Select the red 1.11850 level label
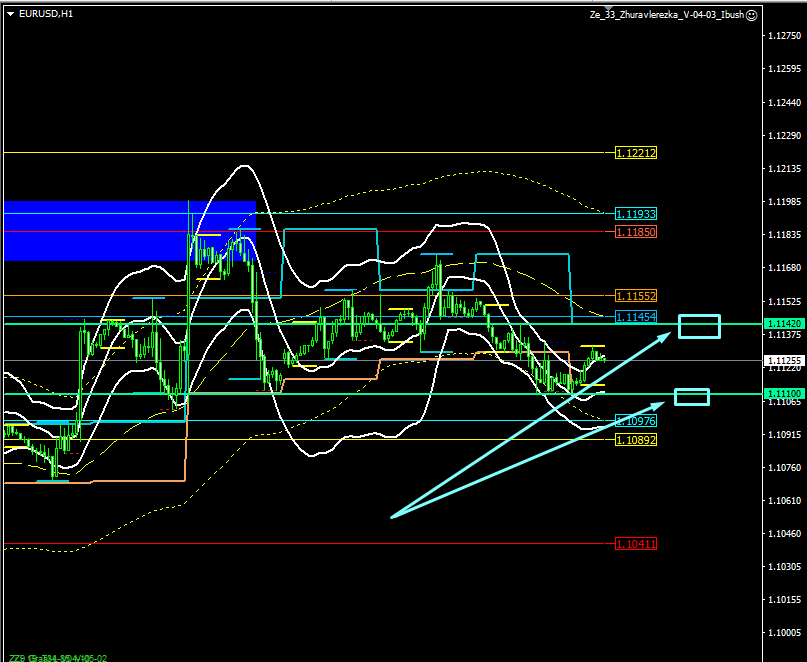Viewport: 807px width, 662px height. pos(636,232)
